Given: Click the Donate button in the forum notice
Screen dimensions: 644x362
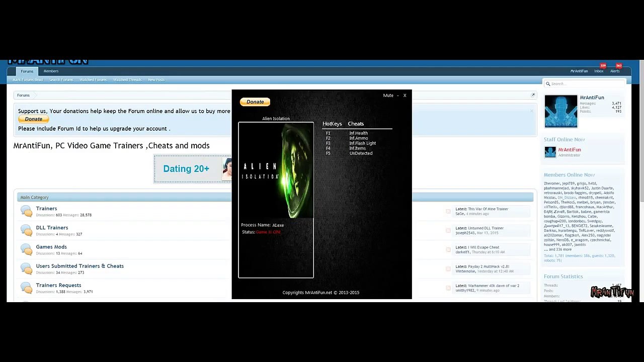Looking at the screenshot, I should click(34, 119).
